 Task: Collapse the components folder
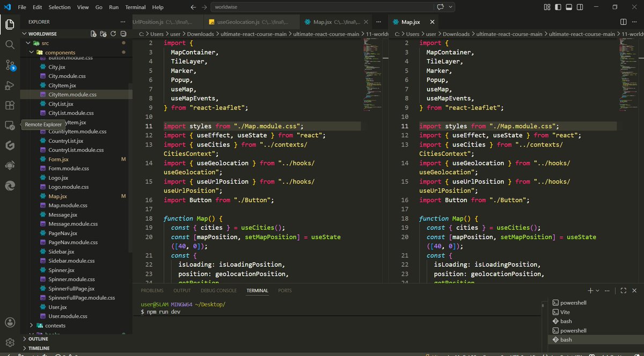[x=32, y=52]
